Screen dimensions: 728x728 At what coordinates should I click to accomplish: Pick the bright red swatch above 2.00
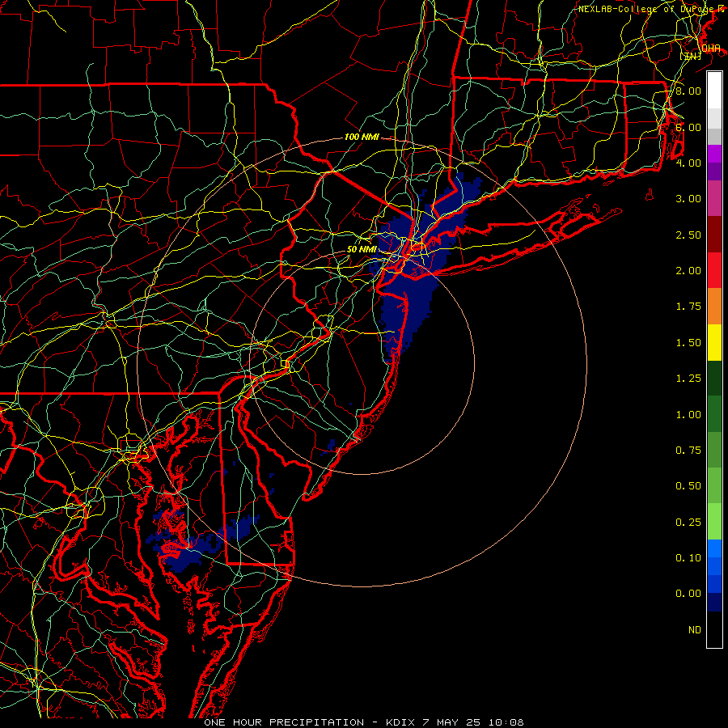click(x=714, y=270)
